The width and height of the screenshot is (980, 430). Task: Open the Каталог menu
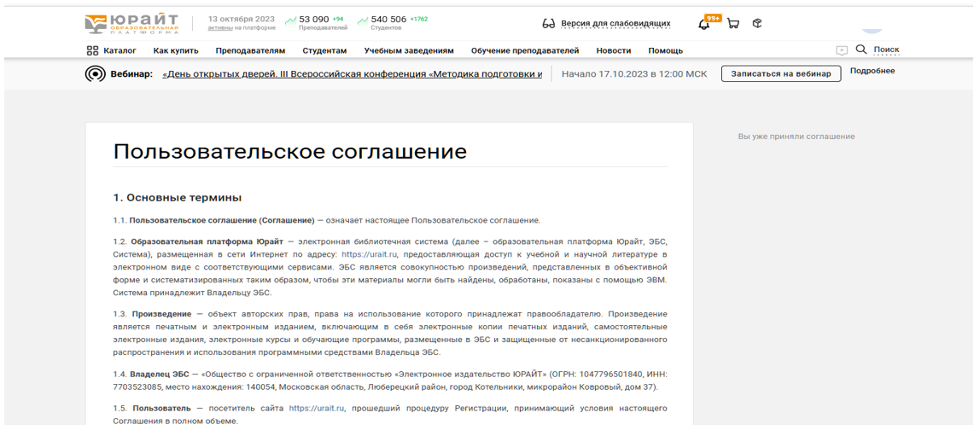(120, 50)
